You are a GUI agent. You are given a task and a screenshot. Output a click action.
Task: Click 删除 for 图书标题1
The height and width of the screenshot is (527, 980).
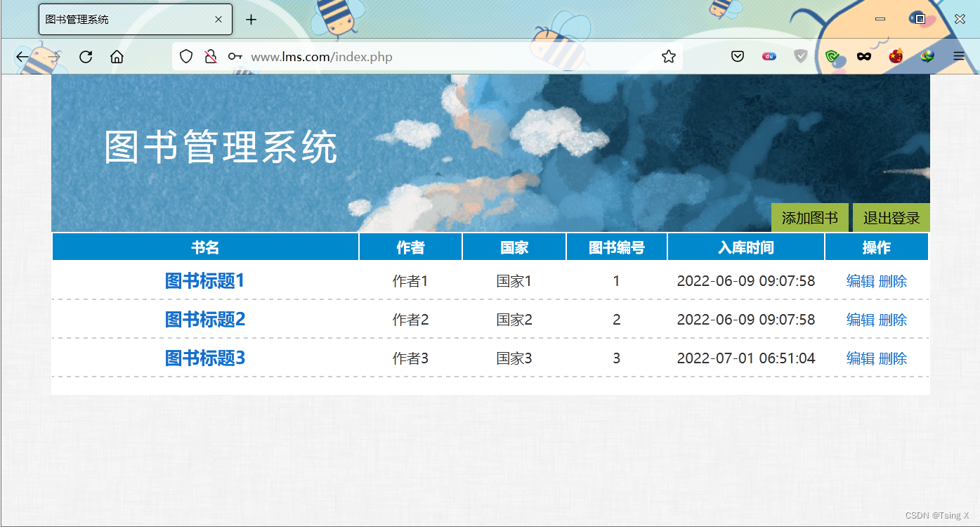893,281
